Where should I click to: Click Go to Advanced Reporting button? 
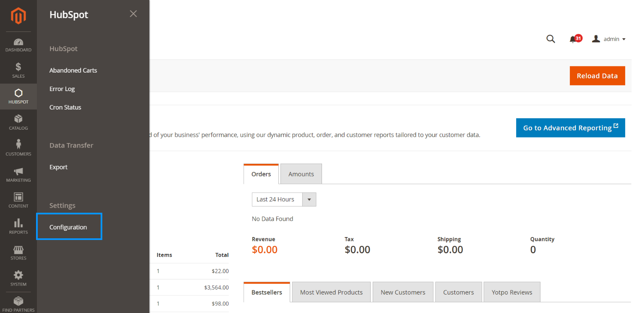click(570, 128)
